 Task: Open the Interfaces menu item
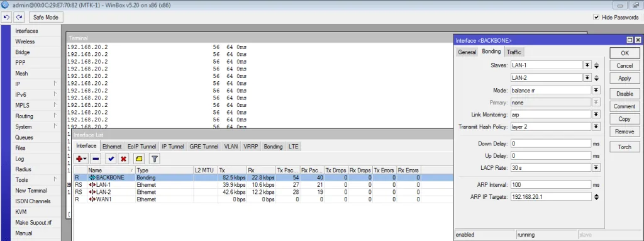click(x=26, y=31)
